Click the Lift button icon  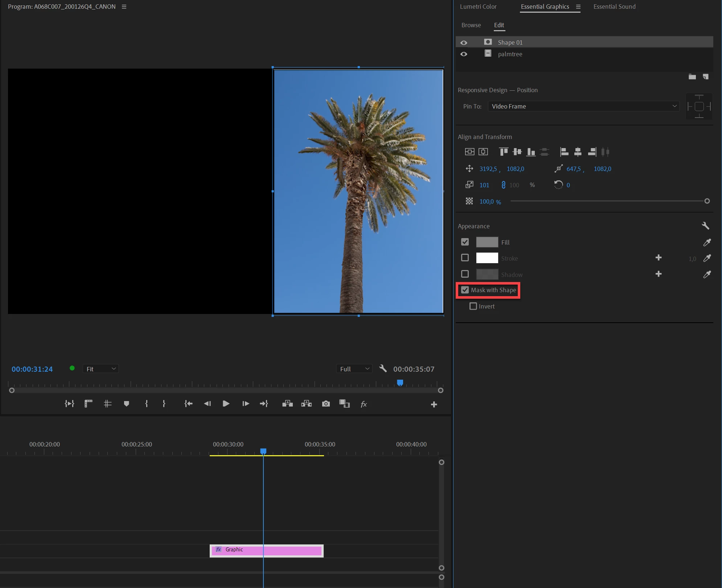click(287, 404)
